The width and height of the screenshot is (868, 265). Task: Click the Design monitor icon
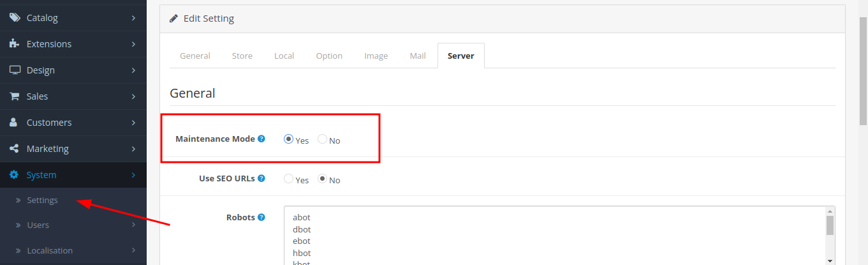(15, 70)
